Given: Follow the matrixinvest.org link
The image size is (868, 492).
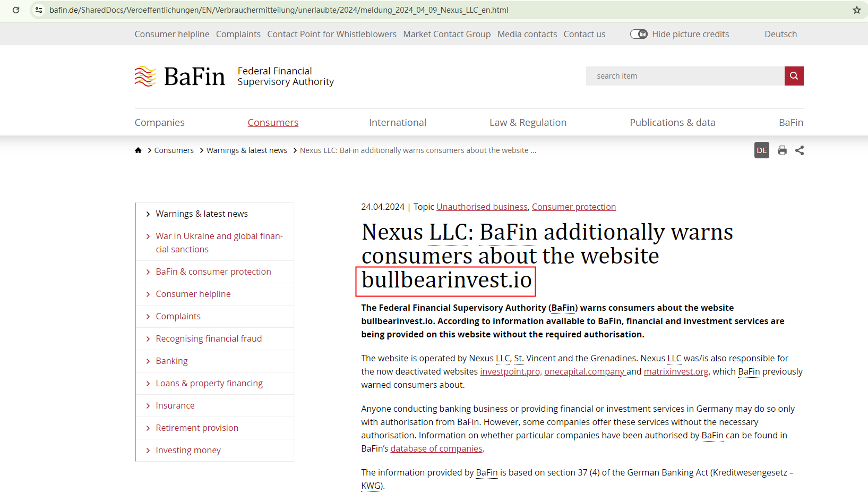Looking at the screenshot, I should [x=676, y=371].
